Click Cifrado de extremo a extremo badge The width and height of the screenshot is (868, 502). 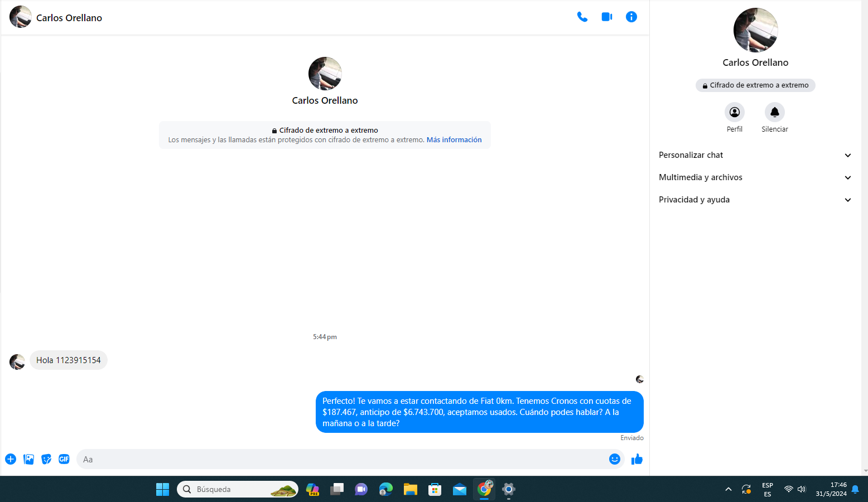coord(755,85)
